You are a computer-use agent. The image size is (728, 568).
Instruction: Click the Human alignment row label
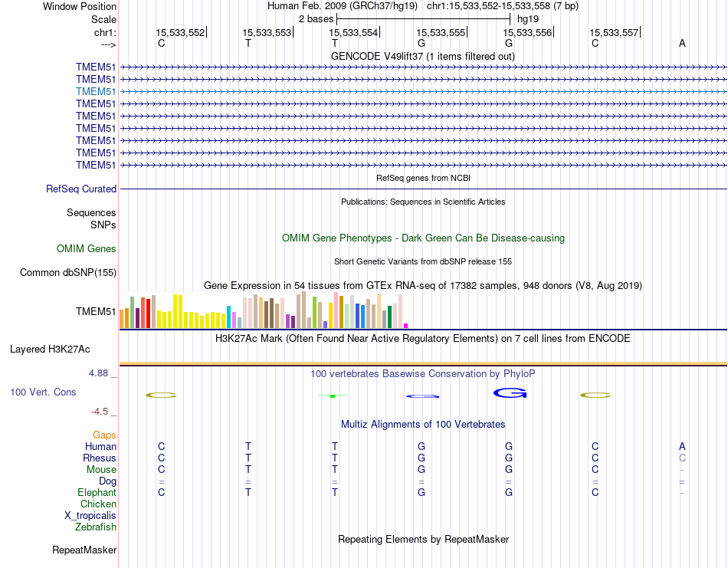(x=100, y=446)
